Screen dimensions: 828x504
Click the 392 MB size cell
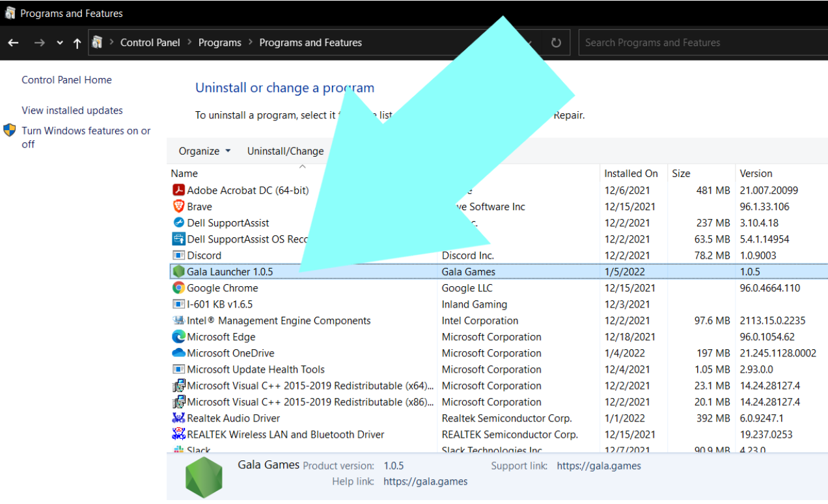713,418
